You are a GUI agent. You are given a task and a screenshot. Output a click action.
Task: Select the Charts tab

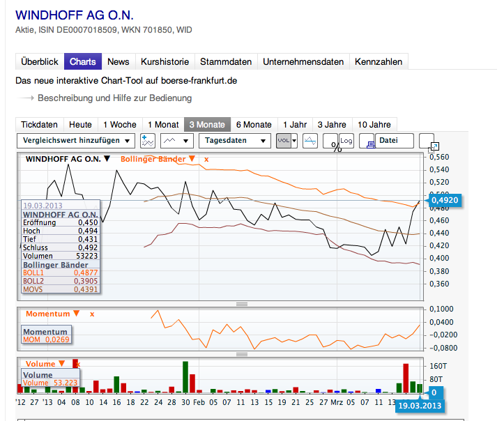click(83, 61)
